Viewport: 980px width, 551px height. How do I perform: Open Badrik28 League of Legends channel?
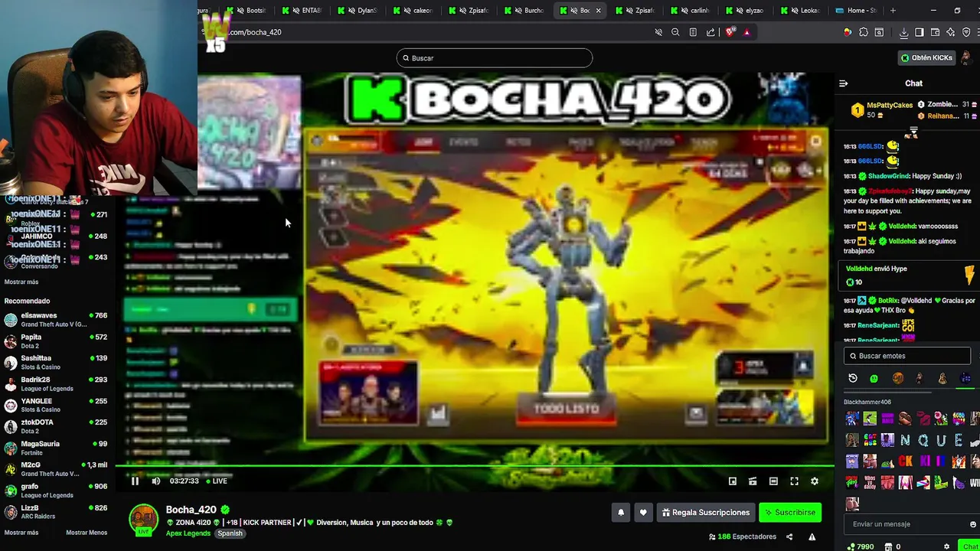click(x=57, y=384)
